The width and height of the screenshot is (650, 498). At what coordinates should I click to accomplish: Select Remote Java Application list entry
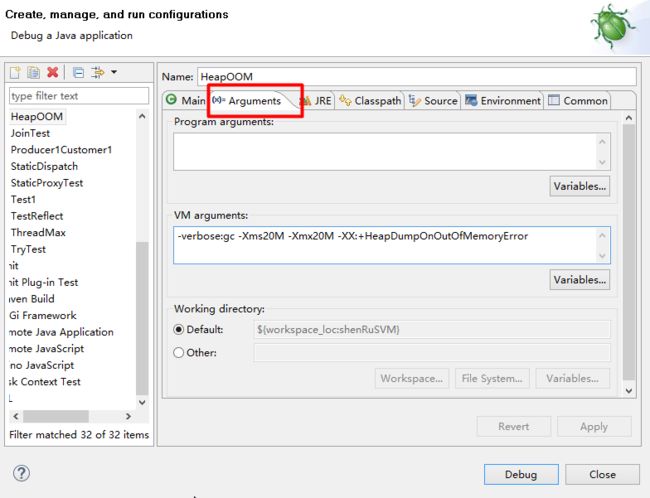pyautogui.click(x=61, y=332)
